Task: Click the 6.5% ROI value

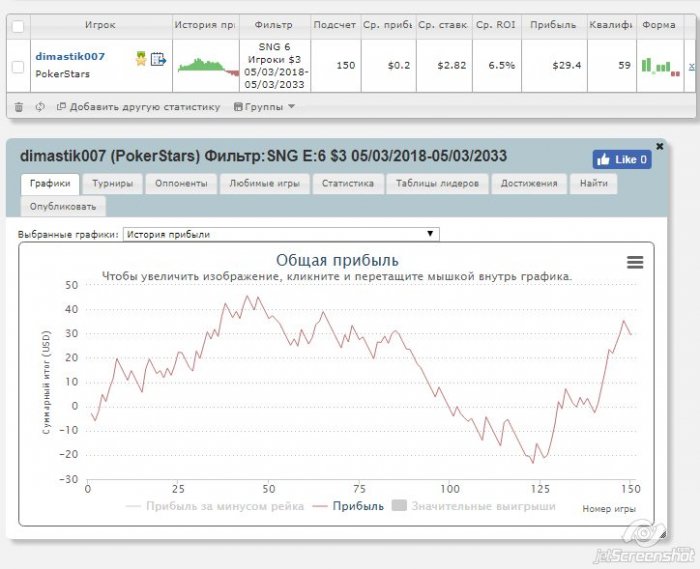Action: click(x=501, y=66)
